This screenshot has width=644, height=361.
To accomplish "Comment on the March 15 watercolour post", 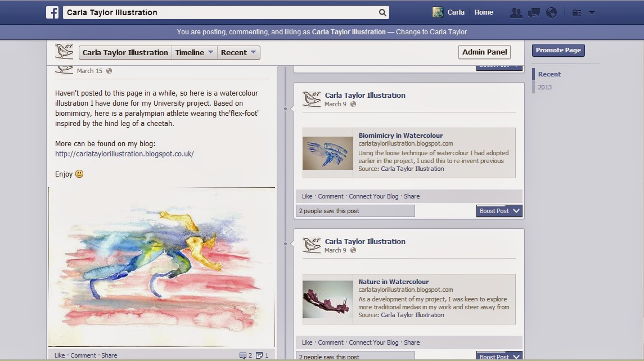I will tap(83, 355).
